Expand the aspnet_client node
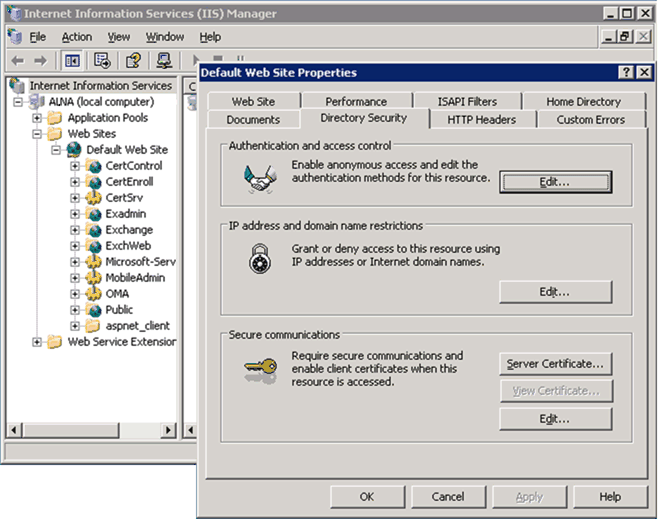 (x=75, y=326)
